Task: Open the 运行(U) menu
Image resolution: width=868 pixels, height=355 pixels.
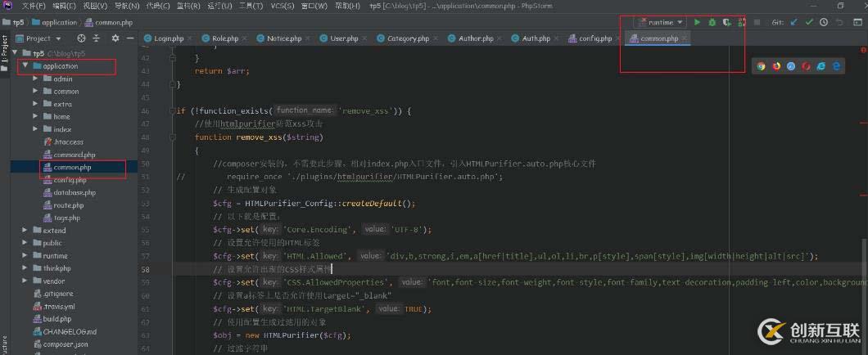Action: [219, 6]
